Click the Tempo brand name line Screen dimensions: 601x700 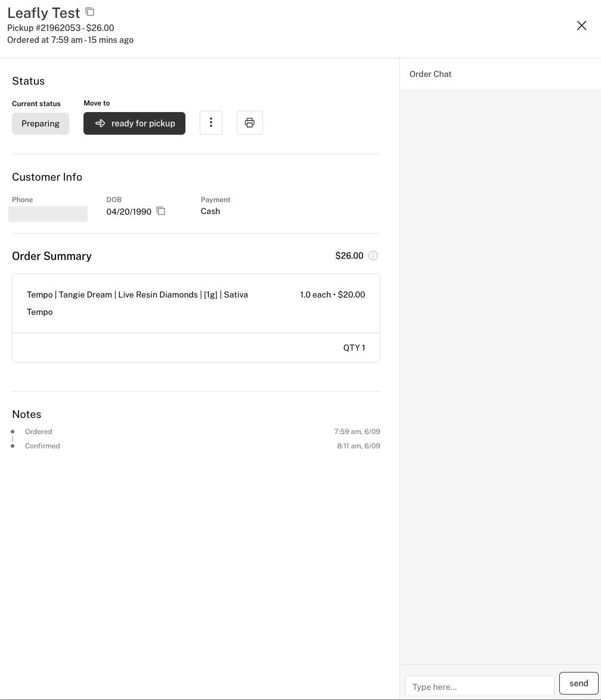point(40,312)
